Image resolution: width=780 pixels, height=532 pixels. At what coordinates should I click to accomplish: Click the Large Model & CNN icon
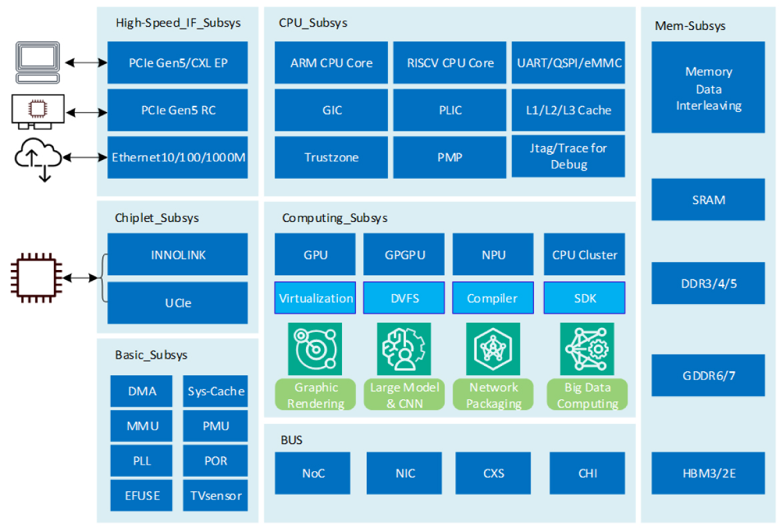pyautogui.click(x=404, y=349)
